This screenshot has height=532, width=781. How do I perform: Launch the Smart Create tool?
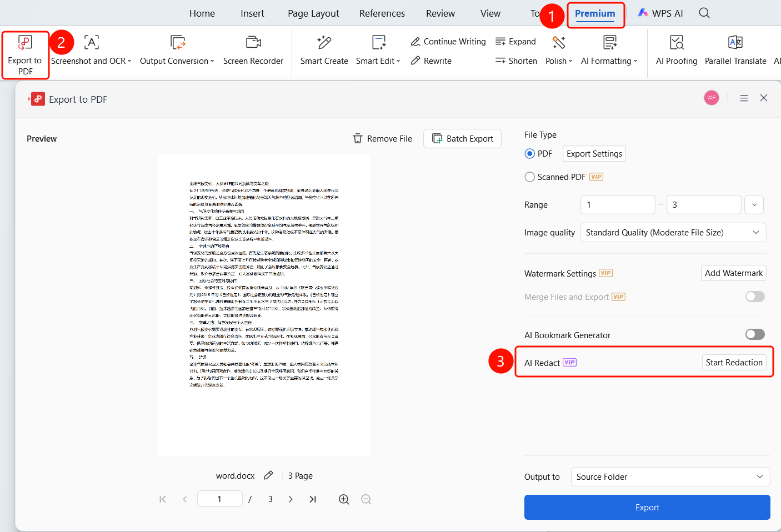(324, 51)
